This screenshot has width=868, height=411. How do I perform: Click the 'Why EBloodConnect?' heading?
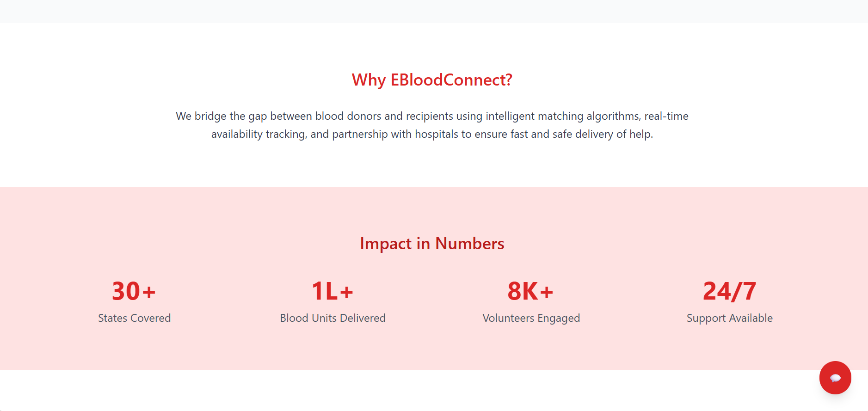click(432, 80)
